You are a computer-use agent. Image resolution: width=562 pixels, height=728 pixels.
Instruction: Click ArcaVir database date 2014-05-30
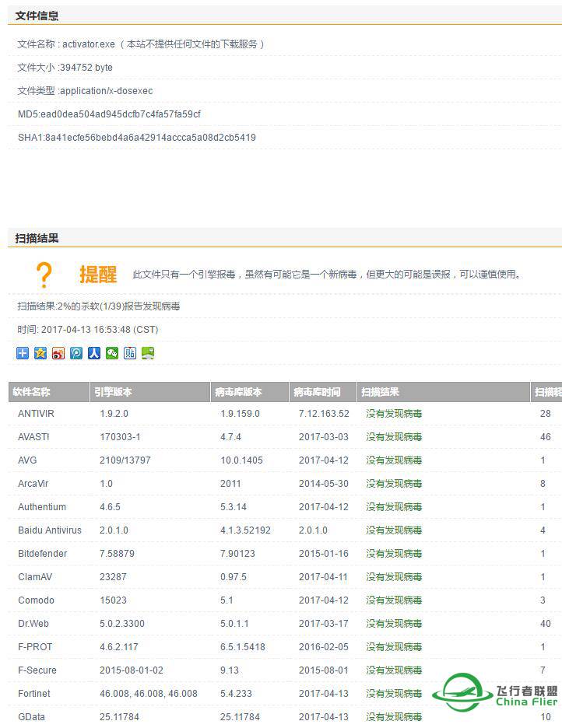pyautogui.click(x=323, y=484)
